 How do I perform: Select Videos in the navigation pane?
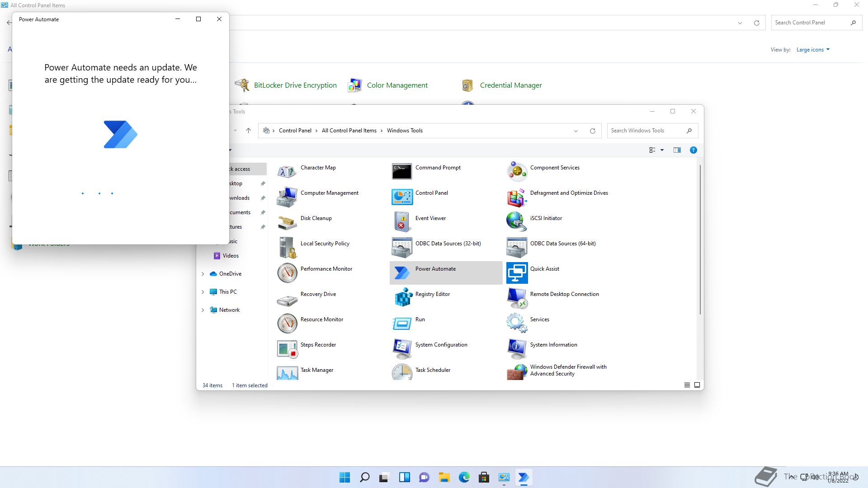[231, 256]
